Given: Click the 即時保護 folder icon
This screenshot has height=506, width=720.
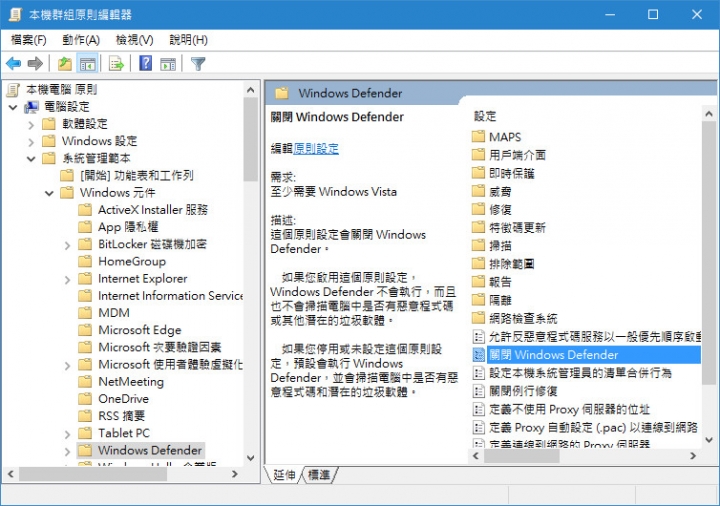Looking at the screenshot, I should (x=478, y=173).
